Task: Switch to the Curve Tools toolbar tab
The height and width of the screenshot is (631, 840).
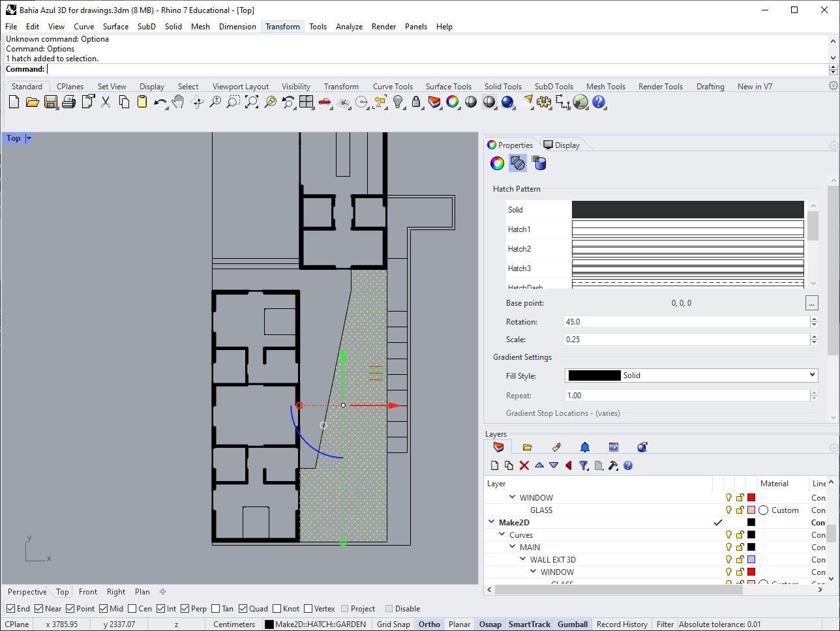Action: coord(393,87)
